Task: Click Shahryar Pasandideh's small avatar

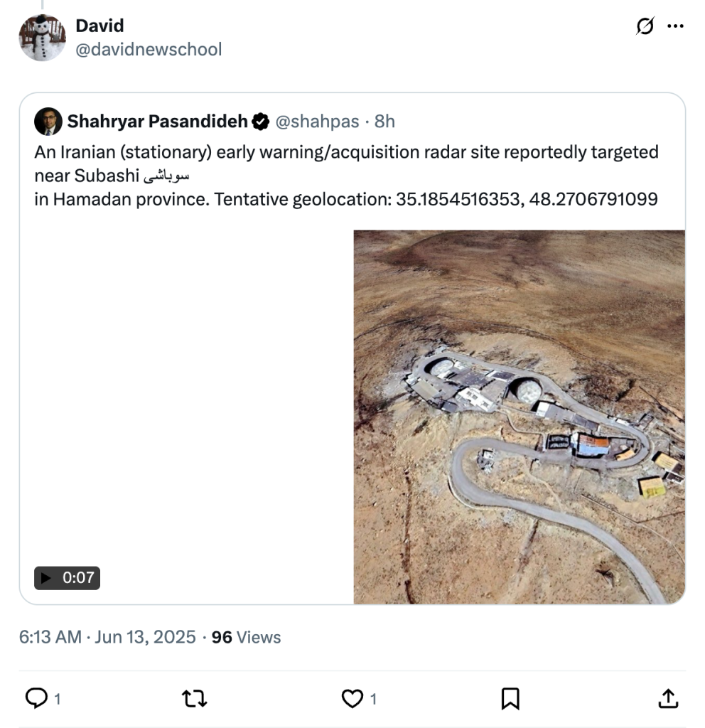Action: (48, 122)
